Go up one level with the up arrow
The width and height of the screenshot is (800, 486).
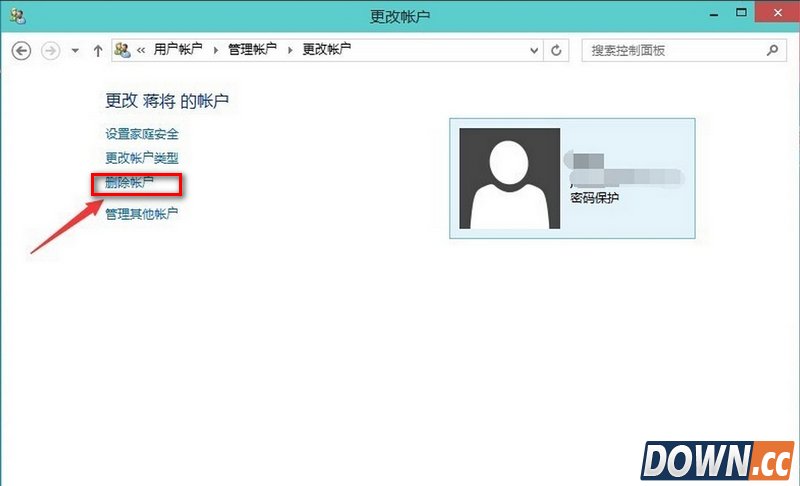tap(97, 50)
